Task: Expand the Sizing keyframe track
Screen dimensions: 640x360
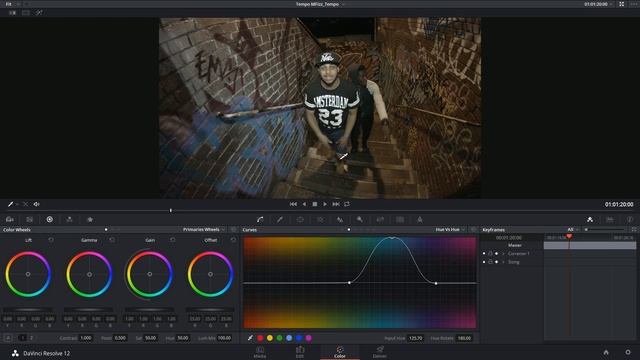Action: pos(503,262)
